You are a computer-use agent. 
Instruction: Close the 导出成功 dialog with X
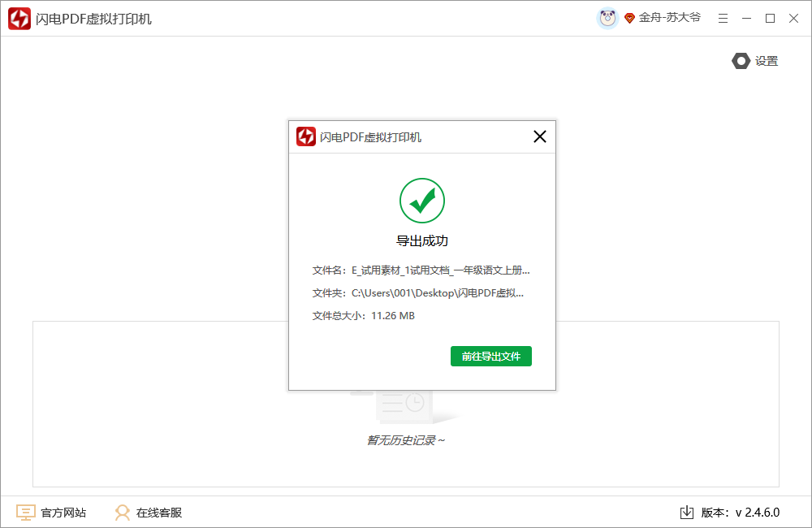[540, 136]
